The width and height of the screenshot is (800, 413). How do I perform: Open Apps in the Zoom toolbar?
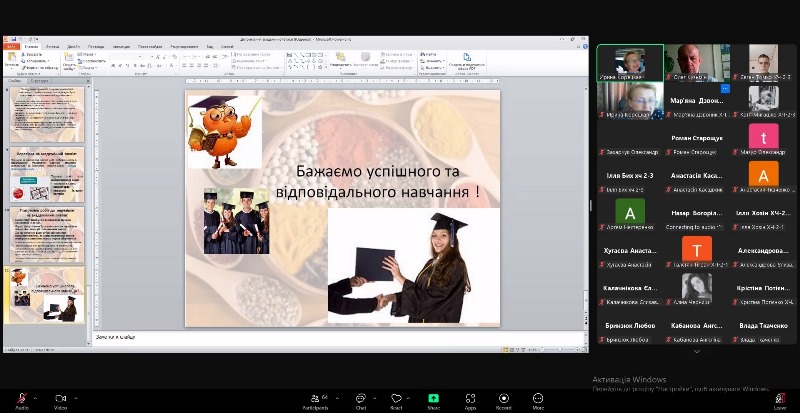point(470,398)
